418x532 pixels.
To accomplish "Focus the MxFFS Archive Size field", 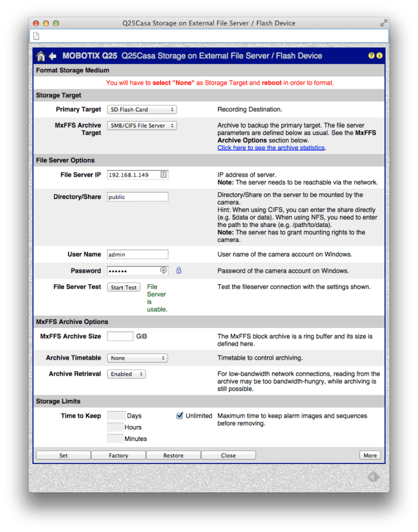I will coord(120,336).
